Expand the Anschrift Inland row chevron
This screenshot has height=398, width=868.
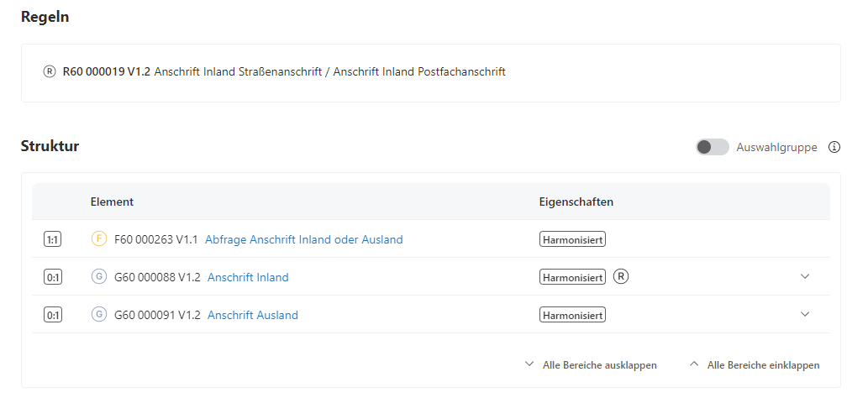pos(805,276)
